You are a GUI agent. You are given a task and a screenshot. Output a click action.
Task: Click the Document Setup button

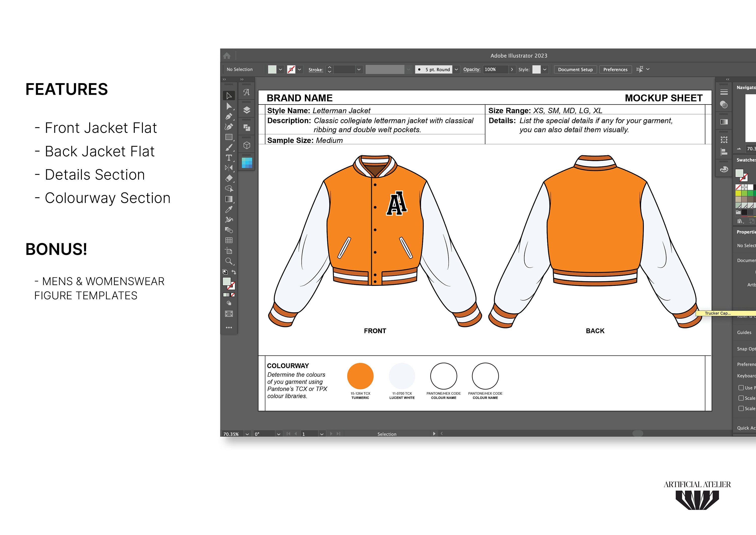point(575,70)
